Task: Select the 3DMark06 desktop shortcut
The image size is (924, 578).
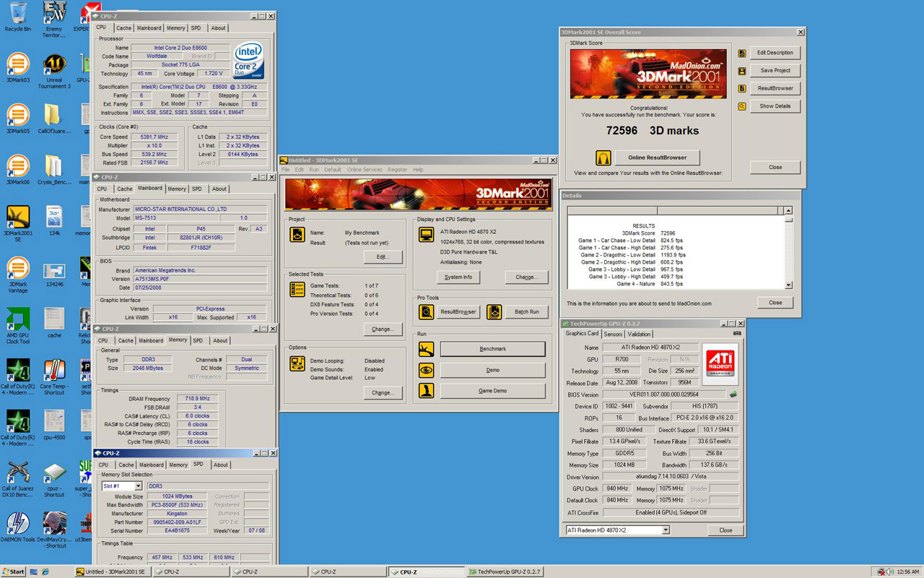Action: click(18, 169)
